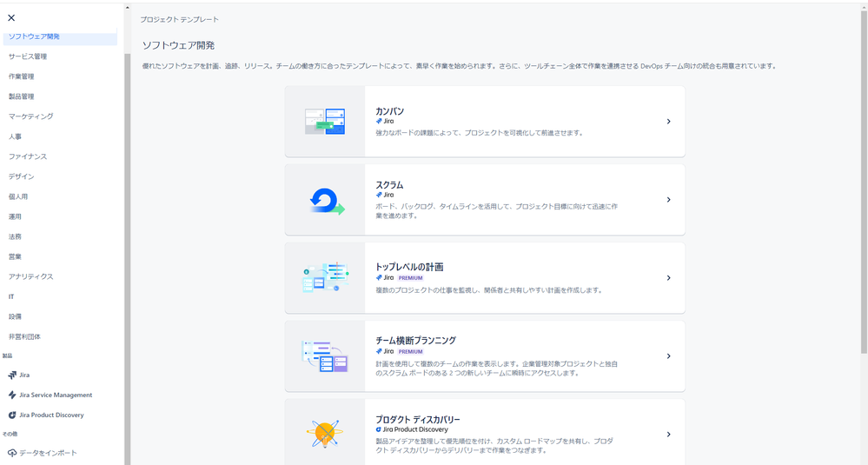868x465 pixels.
Task: Expand トップレベルの計画 template via chevron
Action: pyautogui.click(x=669, y=278)
